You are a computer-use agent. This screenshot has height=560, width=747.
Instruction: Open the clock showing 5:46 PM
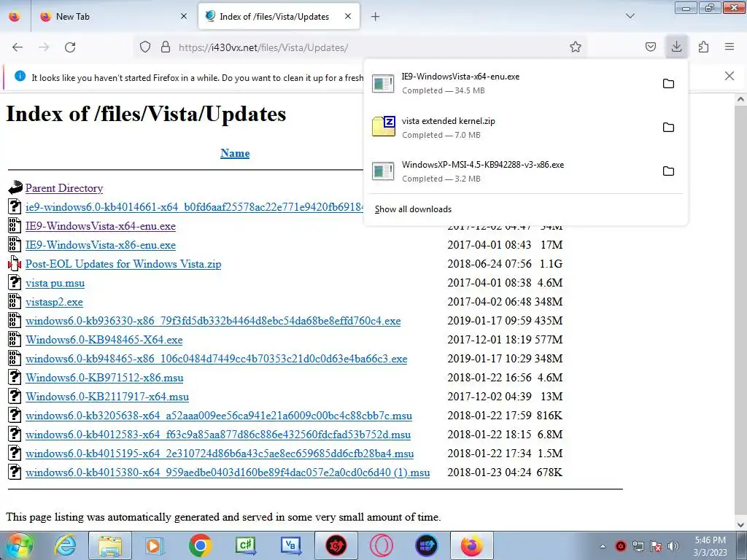[x=711, y=546]
